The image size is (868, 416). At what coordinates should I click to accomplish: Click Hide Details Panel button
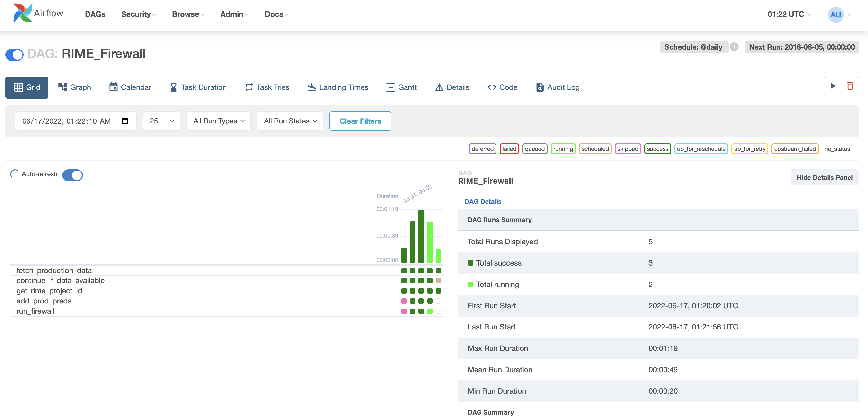point(824,178)
